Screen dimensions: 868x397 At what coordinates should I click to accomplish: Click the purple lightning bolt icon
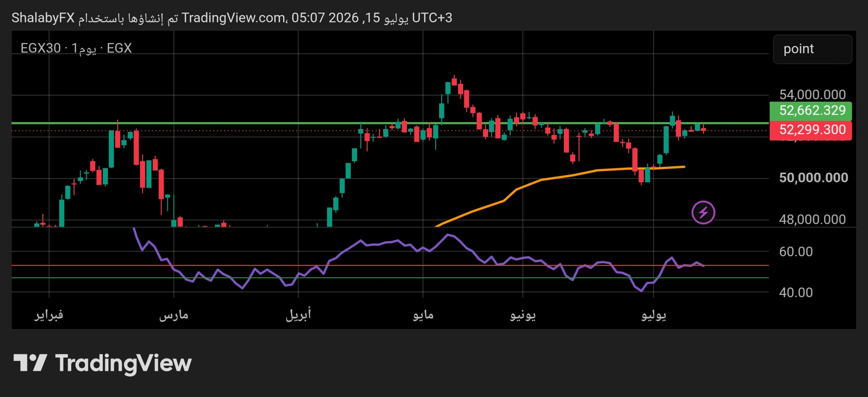click(703, 213)
